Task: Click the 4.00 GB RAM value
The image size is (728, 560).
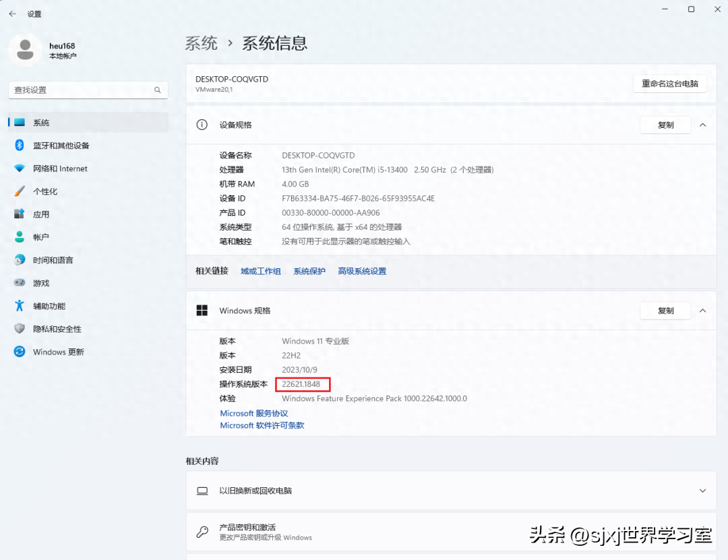Action: [x=295, y=184]
